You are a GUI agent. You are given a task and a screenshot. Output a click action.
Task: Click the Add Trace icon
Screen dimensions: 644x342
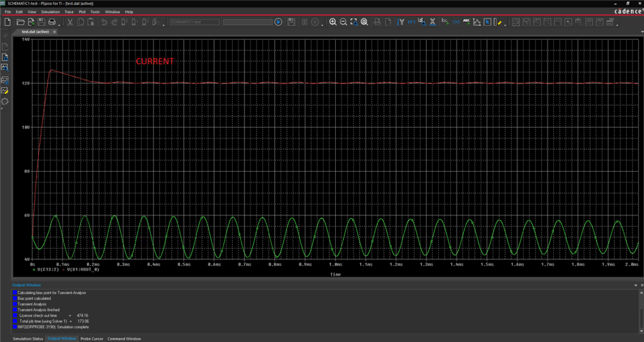(x=445, y=22)
